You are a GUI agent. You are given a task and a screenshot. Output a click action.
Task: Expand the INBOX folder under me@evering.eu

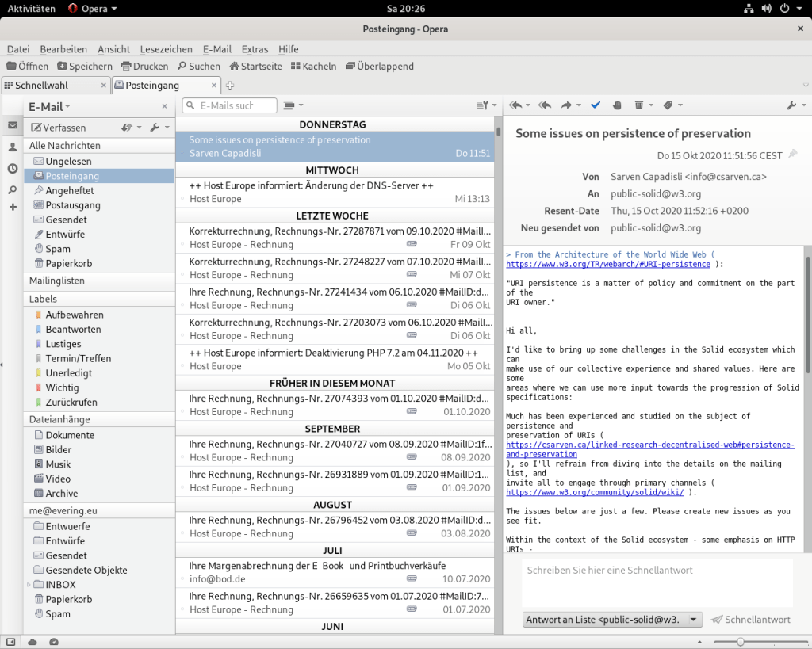pyautogui.click(x=30, y=585)
